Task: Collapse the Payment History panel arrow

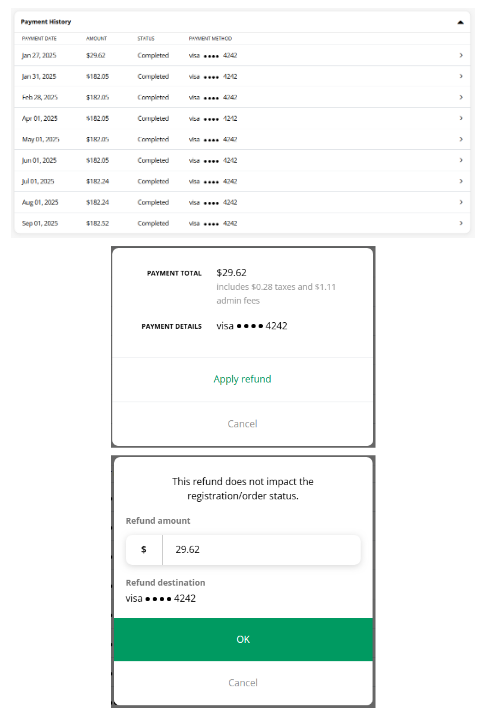Action: (460, 22)
